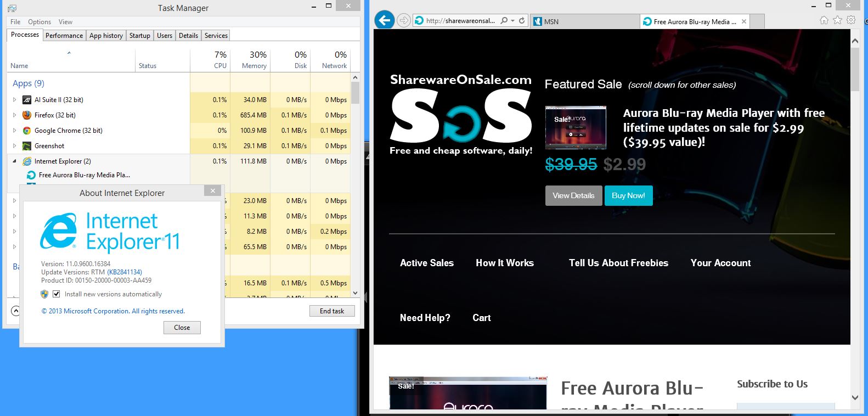This screenshot has width=868, height=416.
Task: Toggle Install new versions automatically
Action: tap(56, 294)
